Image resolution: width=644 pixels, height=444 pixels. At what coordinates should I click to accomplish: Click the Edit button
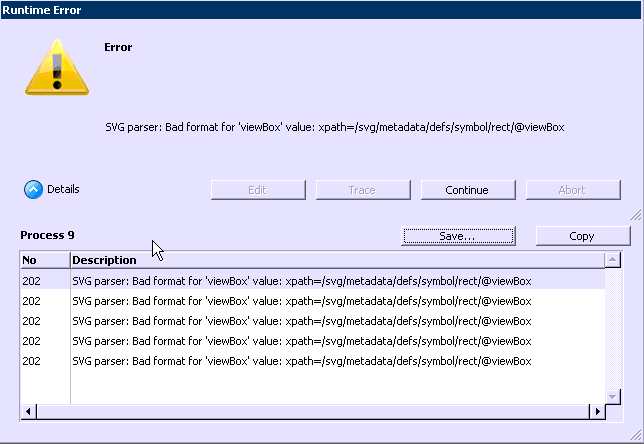pyautogui.click(x=256, y=190)
